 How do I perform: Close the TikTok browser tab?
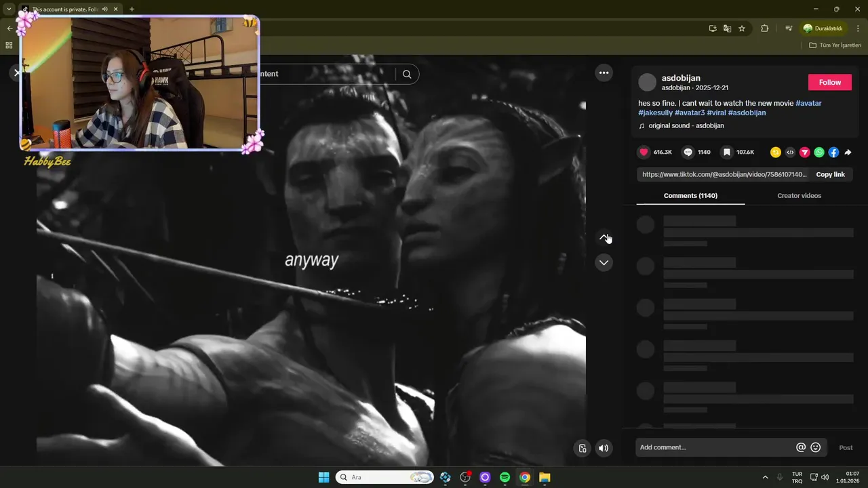[x=116, y=9]
